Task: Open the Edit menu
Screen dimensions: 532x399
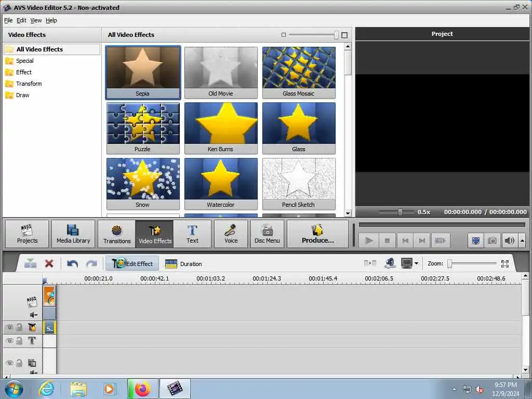Action: (x=21, y=20)
